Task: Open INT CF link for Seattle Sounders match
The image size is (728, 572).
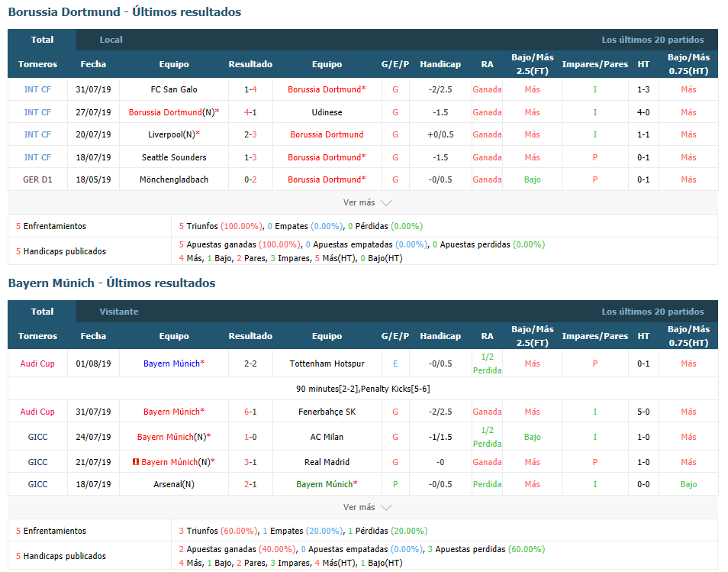Action: (x=37, y=157)
